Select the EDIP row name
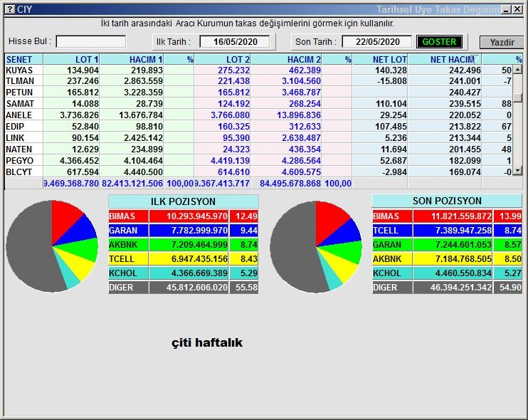 point(15,127)
